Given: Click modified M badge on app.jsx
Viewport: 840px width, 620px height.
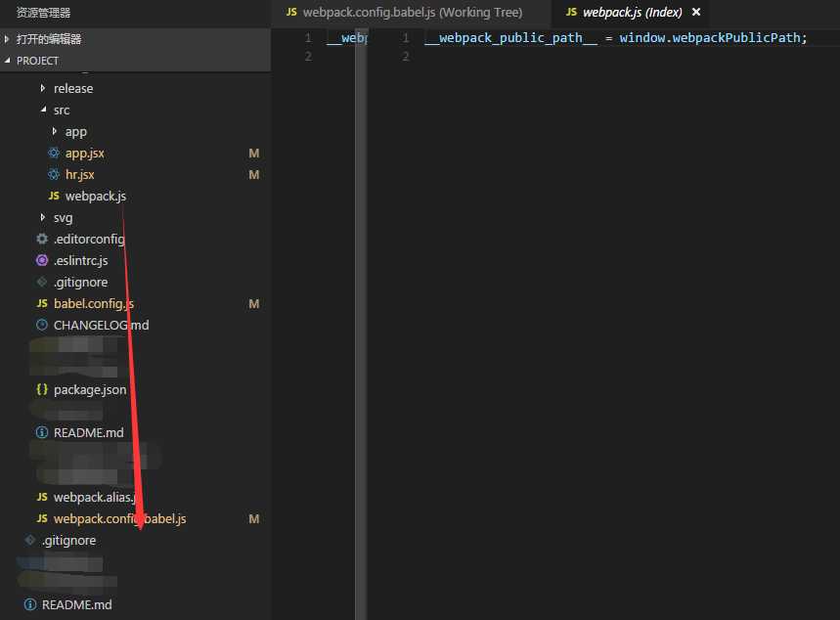Looking at the screenshot, I should coord(254,154).
